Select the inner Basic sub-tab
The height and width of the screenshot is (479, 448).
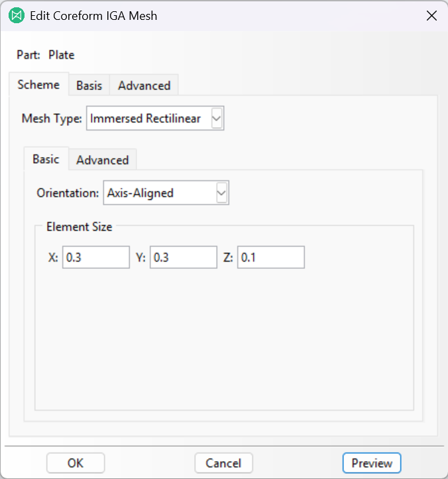tap(46, 159)
